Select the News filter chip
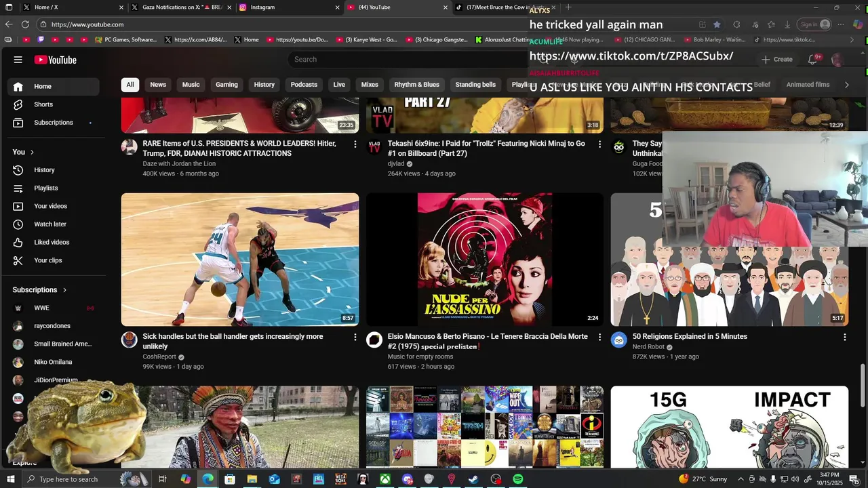The width and height of the screenshot is (868, 488). click(x=158, y=85)
